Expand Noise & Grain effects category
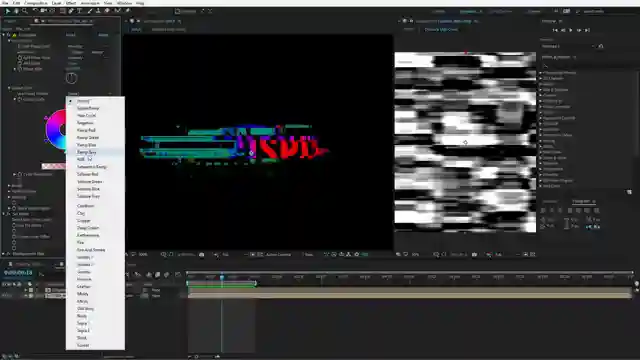 (x=541, y=158)
